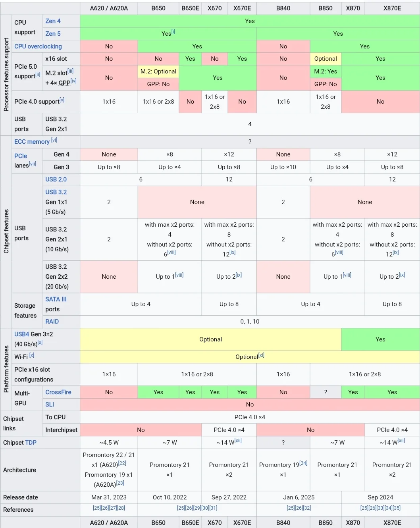Open reference [33] in References row
The width and height of the screenshot is (420, 528).
(381, 508)
